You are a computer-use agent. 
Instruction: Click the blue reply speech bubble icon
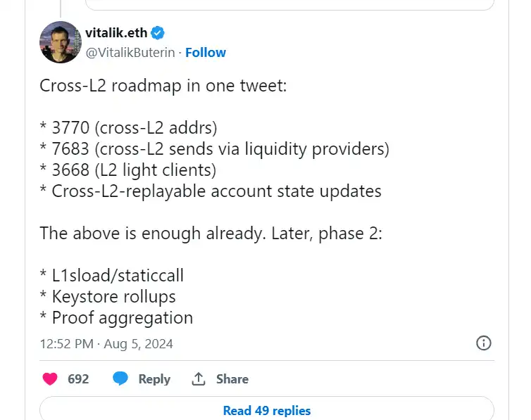tap(121, 378)
